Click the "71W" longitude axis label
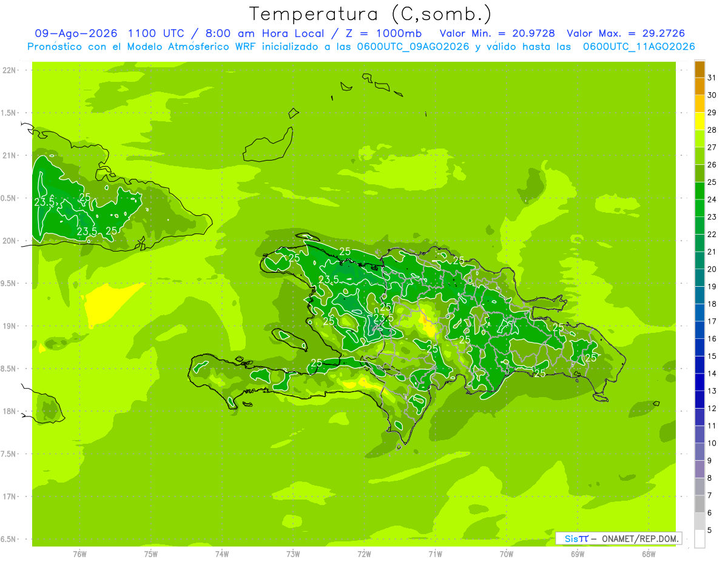 click(x=435, y=554)
